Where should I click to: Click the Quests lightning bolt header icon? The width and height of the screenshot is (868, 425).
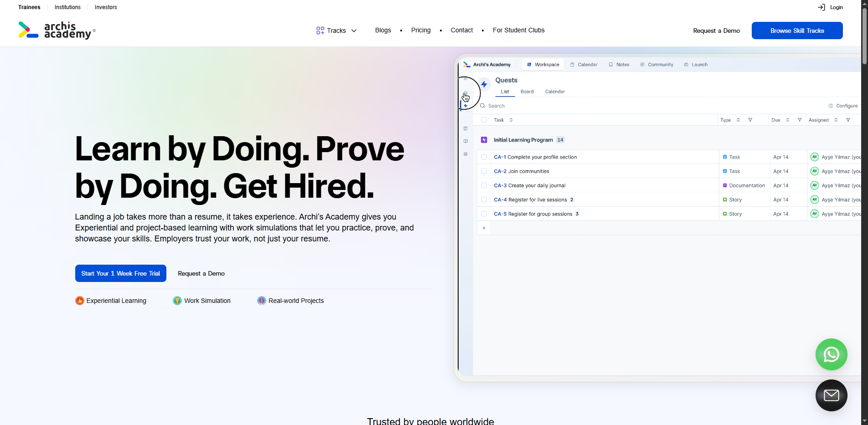tap(484, 84)
